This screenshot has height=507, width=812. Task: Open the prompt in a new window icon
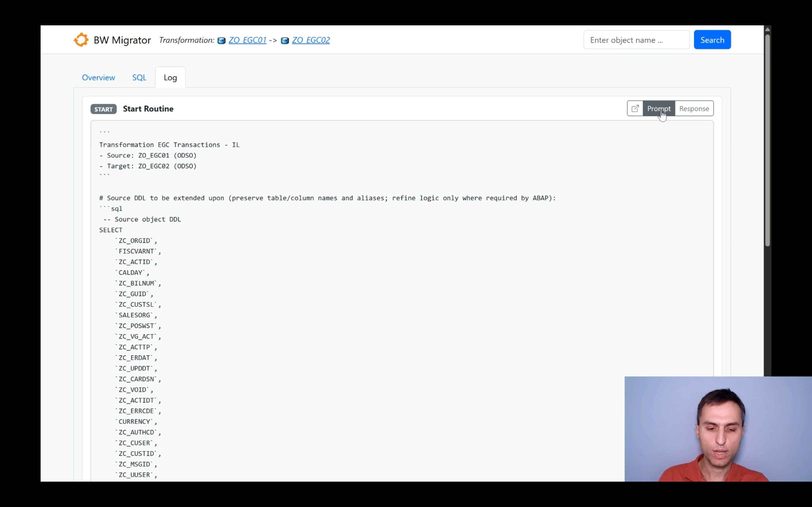coord(635,109)
